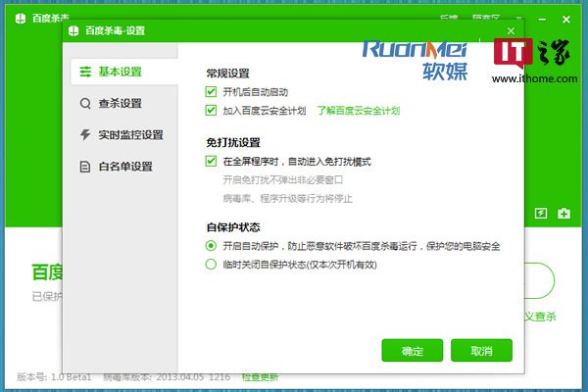Screen dimensions: 588x392
Task: Toggle 开机后自动启动 checkbox
Action: (x=211, y=91)
